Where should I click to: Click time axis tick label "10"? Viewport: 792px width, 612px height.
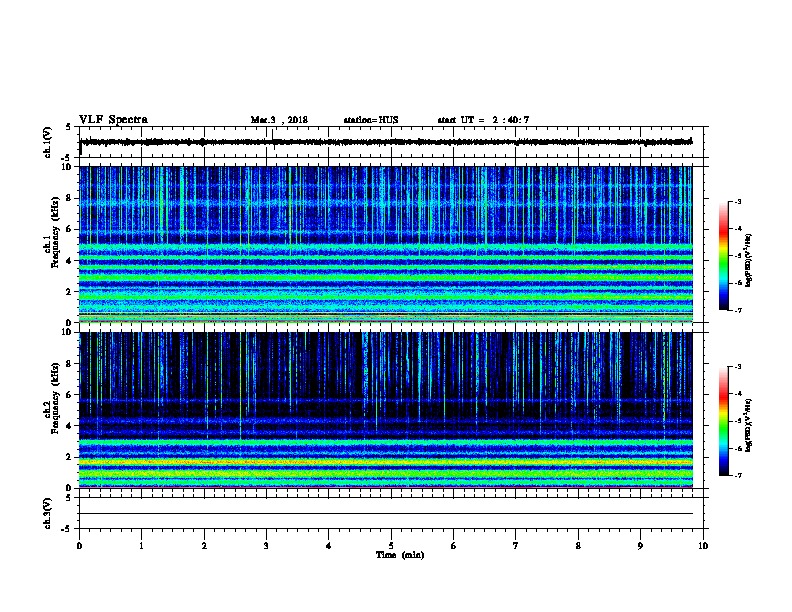click(703, 546)
